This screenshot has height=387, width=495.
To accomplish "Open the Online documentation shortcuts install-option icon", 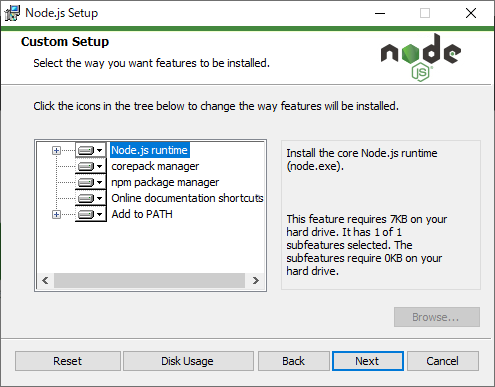I will [91, 198].
